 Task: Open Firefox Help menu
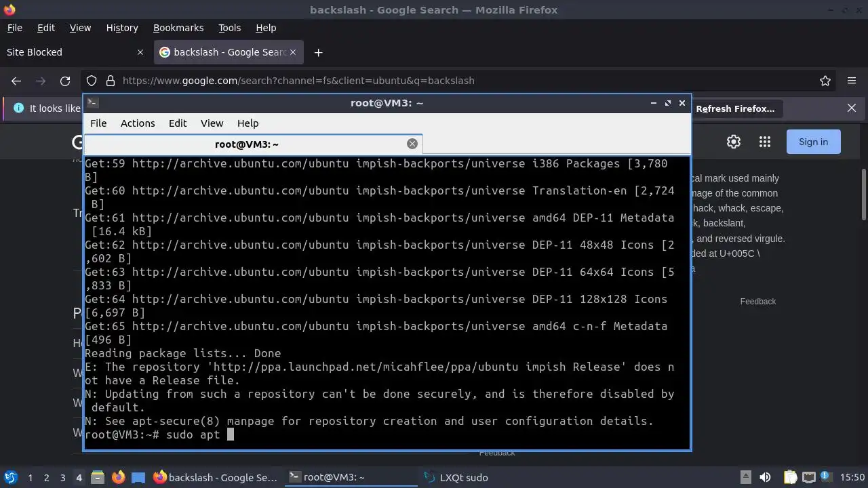coord(266,28)
